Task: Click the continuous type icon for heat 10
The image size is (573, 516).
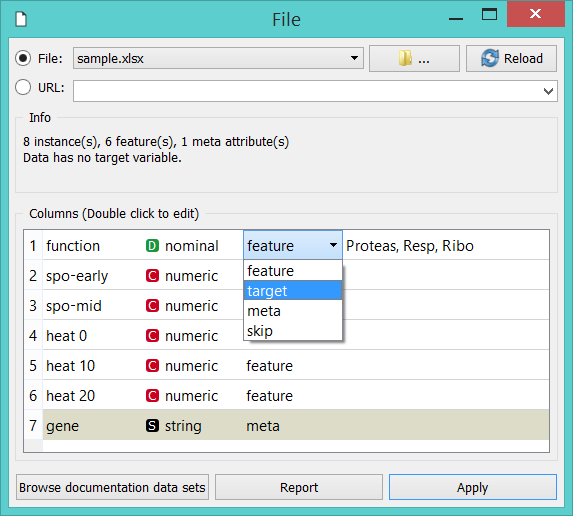Action: (152, 365)
